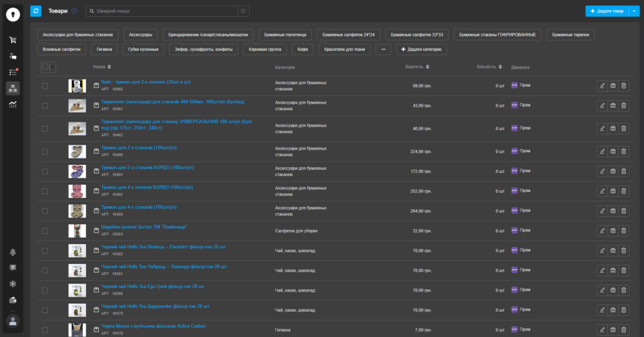The width and height of the screenshot is (644, 337).
Task: Select the Гигиена category tab
Action: coord(104,49)
